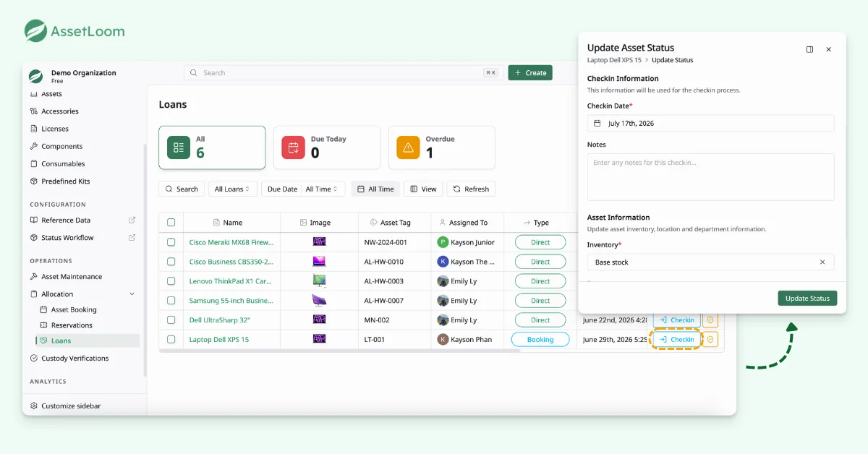The image size is (868, 454).
Task: Collapse the Allocation section chevron
Action: pyautogui.click(x=132, y=294)
